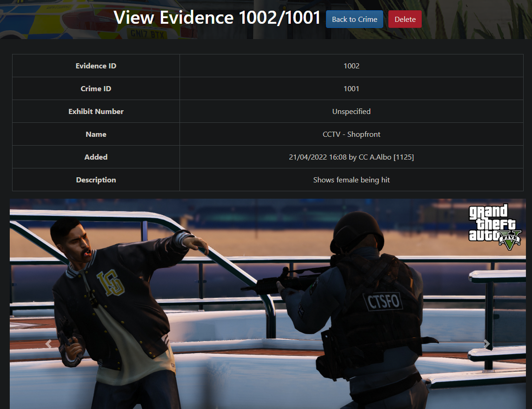This screenshot has height=409, width=532.
Task: Click the Grand Theft Auto V logo
Action: 494,225
